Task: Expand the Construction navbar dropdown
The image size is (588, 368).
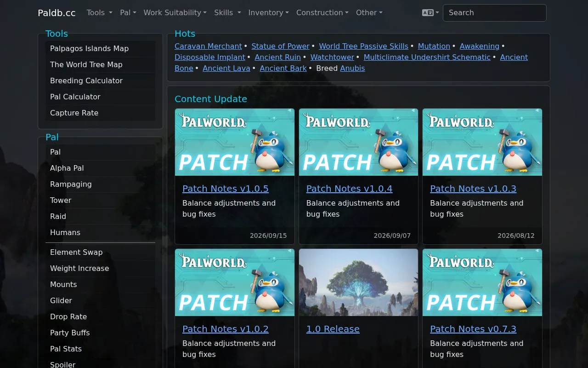Action: 322,13
